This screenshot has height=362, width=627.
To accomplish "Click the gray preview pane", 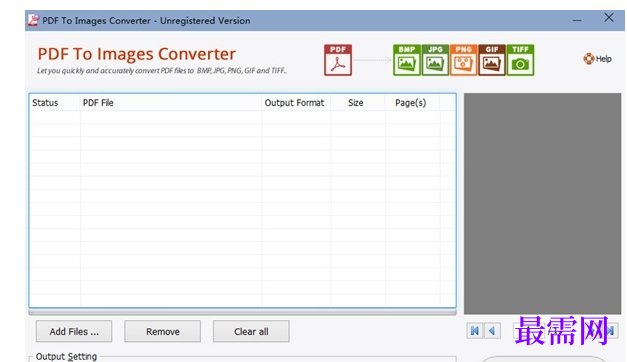I will (542, 204).
